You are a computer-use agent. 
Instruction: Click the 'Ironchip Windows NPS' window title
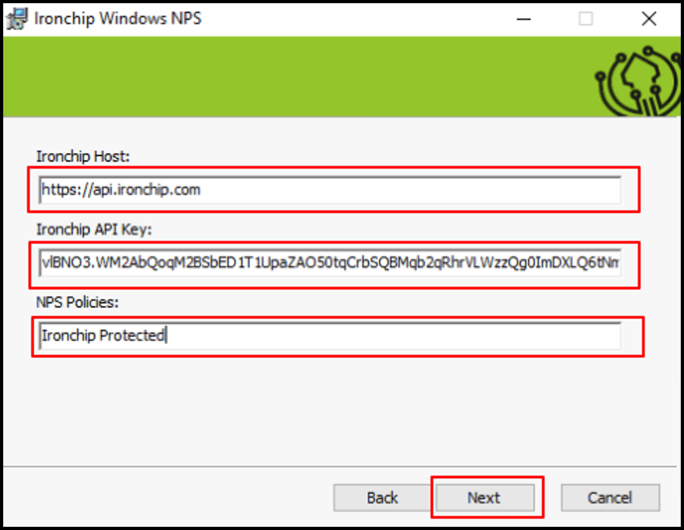pos(118,19)
